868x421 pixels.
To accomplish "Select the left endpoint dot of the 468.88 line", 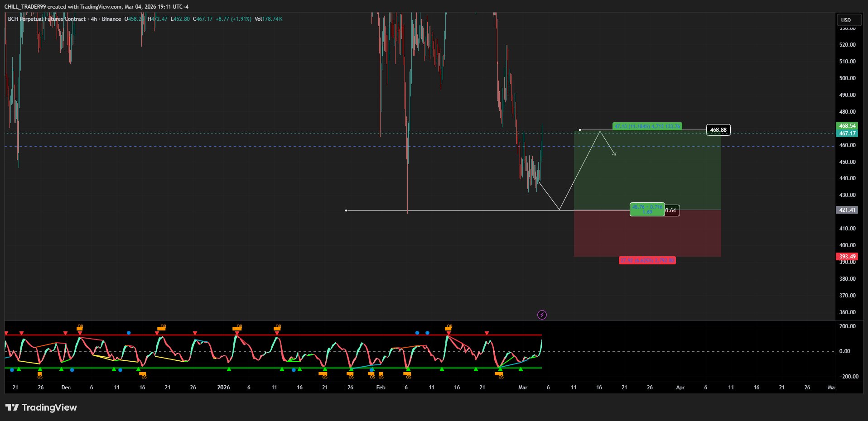I will click(x=580, y=130).
